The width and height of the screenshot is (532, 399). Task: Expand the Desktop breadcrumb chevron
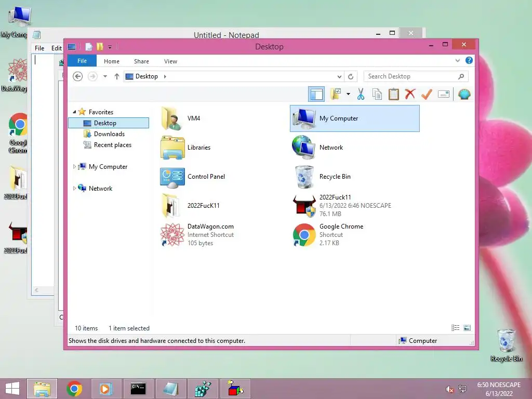(x=165, y=76)
